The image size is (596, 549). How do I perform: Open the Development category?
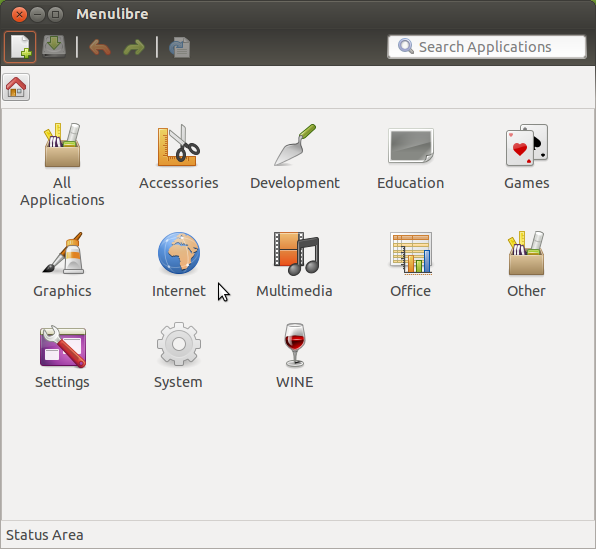pyautogui.click(x=295, y=157)
